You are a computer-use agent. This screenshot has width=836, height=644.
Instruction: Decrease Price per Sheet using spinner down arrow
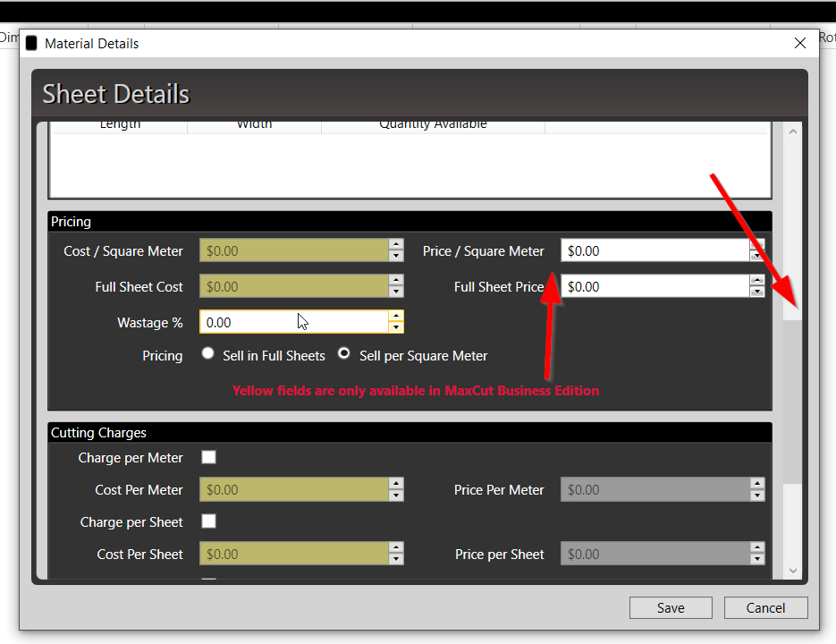click(757, 560)
